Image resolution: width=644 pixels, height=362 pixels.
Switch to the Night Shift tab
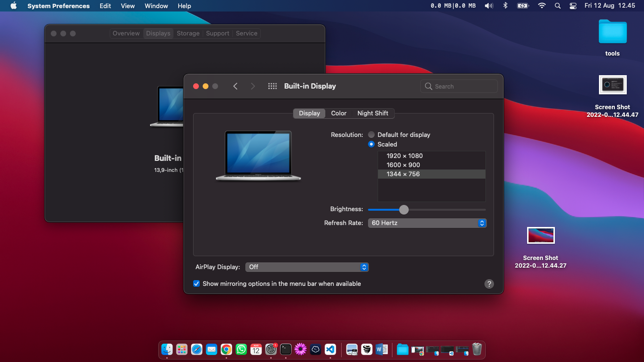(x=373, y=113)
